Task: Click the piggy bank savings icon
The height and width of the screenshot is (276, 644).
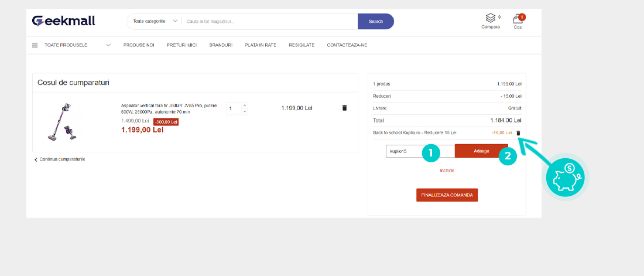Action: coord(566,178)
